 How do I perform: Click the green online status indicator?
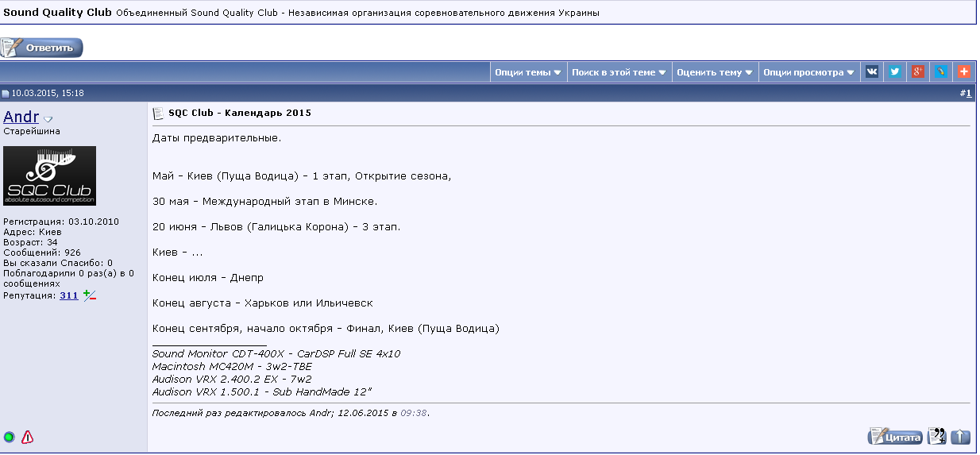pos(10,437)
